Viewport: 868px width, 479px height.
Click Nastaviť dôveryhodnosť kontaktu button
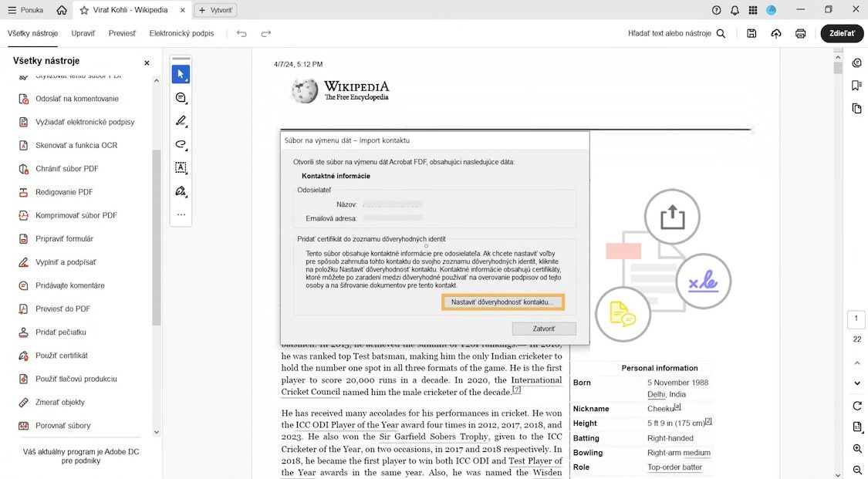pos(502,302)
